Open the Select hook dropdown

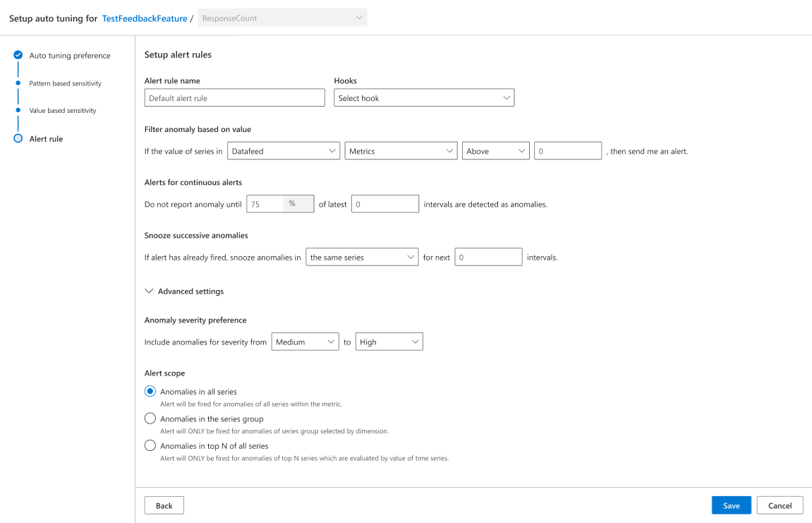pos(424,98)
